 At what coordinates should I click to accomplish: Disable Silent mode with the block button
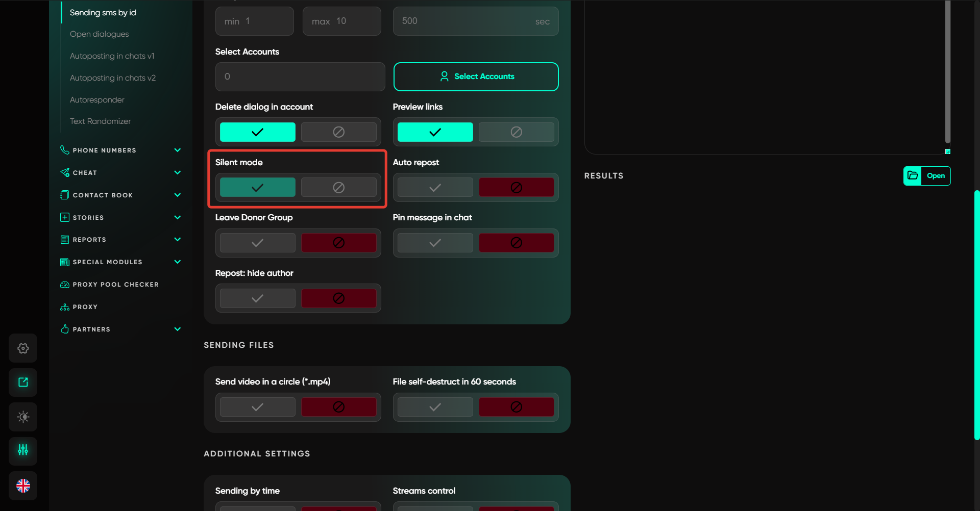click(x=338, y=188)
